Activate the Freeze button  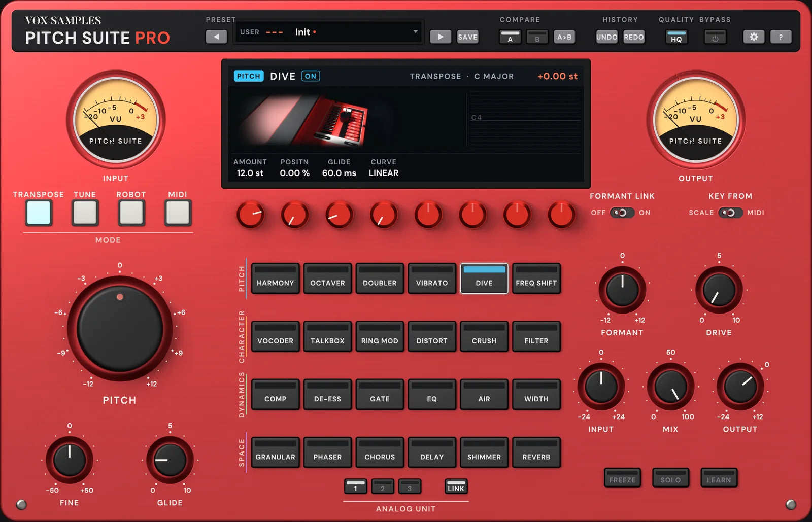[622, 478]
